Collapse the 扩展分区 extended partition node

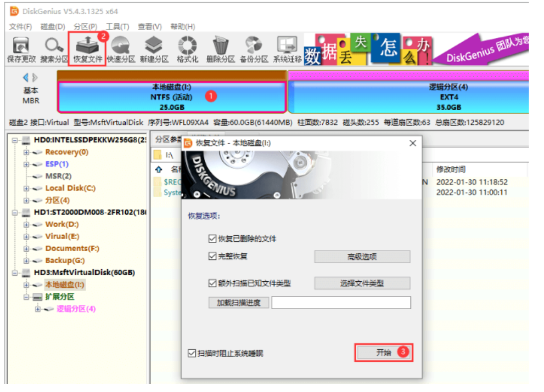click(26, 297)
